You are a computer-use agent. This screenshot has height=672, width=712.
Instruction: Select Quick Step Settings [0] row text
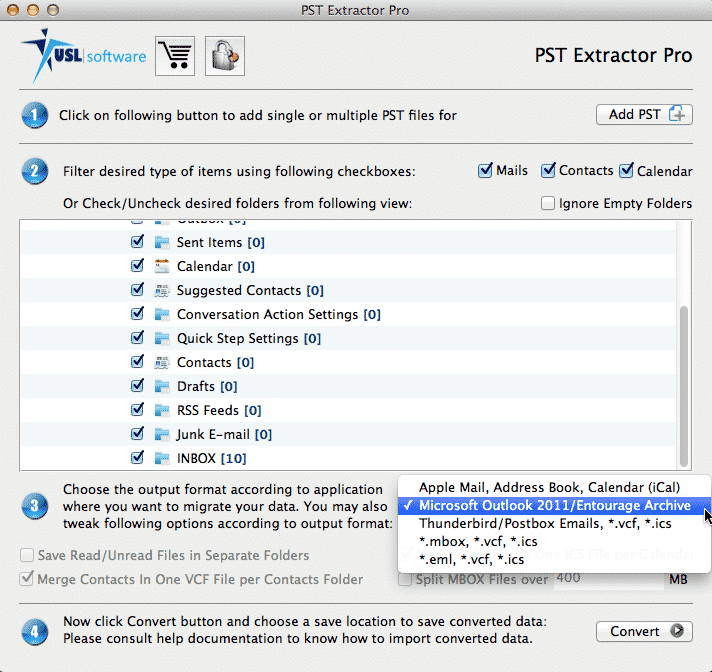click(249, 338)
